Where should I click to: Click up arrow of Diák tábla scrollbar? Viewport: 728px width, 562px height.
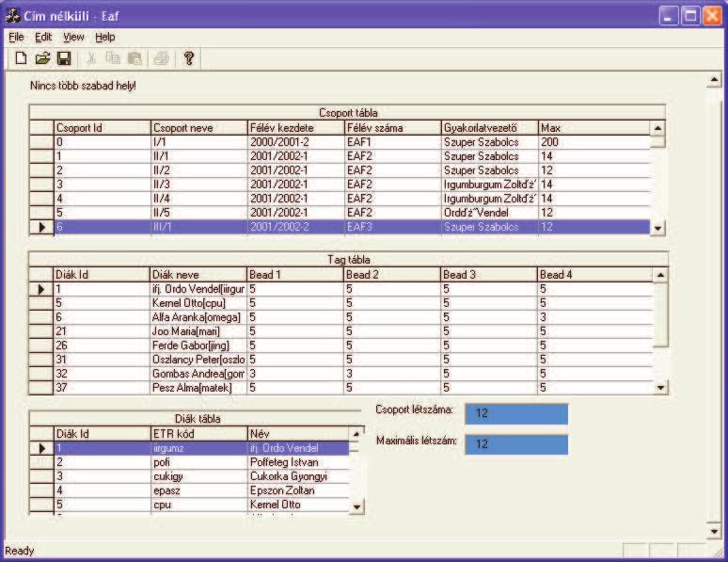[356, 434]
